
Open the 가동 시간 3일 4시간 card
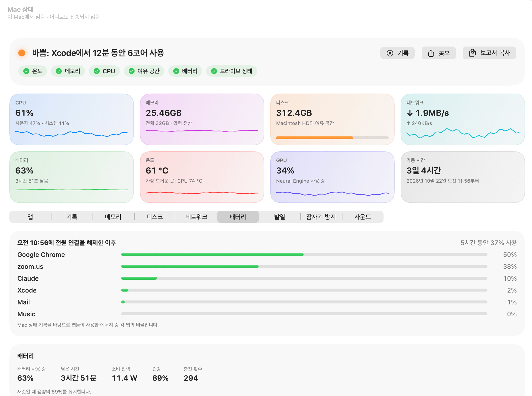463,177
